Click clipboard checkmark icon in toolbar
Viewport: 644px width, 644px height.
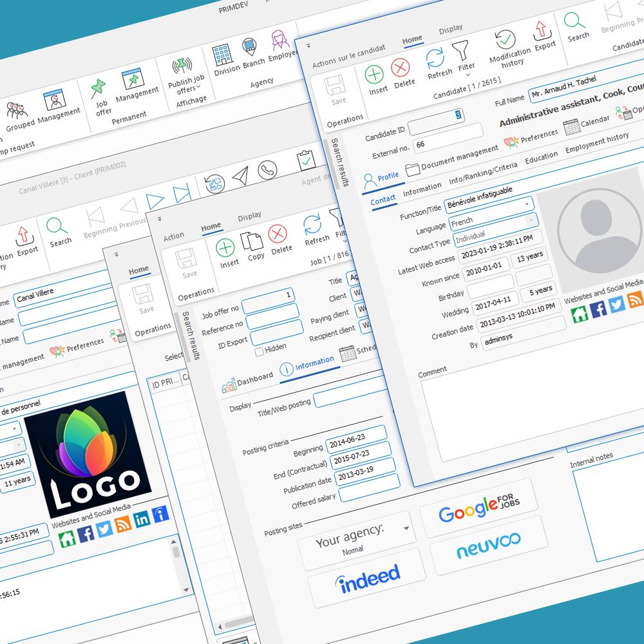click(x=305, y=160)
